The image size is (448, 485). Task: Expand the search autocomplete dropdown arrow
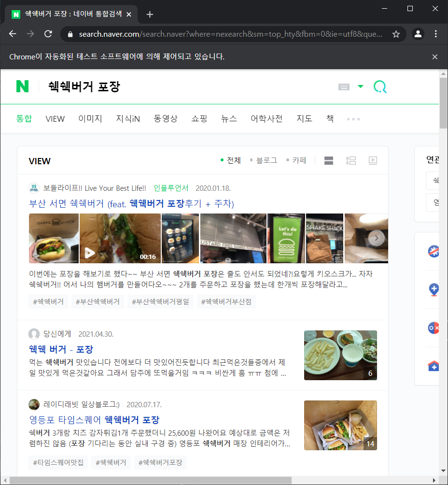[361, 86]
